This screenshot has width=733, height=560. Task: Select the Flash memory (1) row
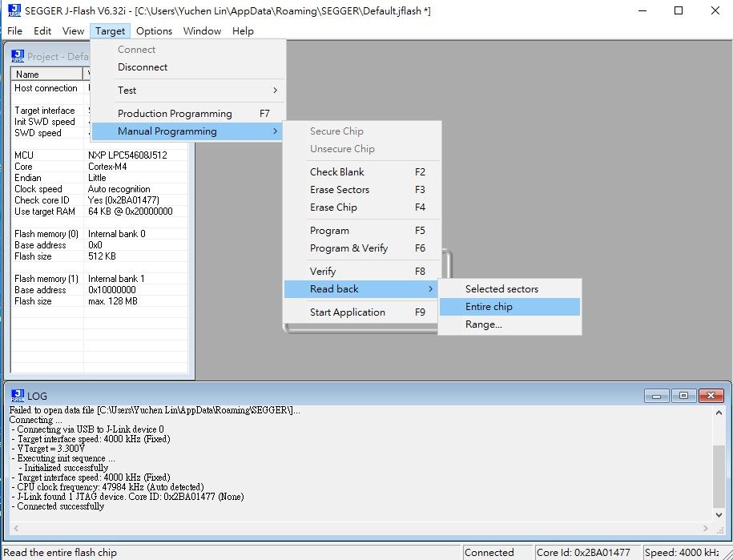[99, 279]
